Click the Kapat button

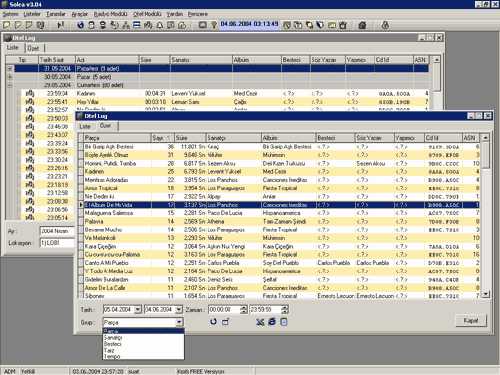click(x=471, y=320)
